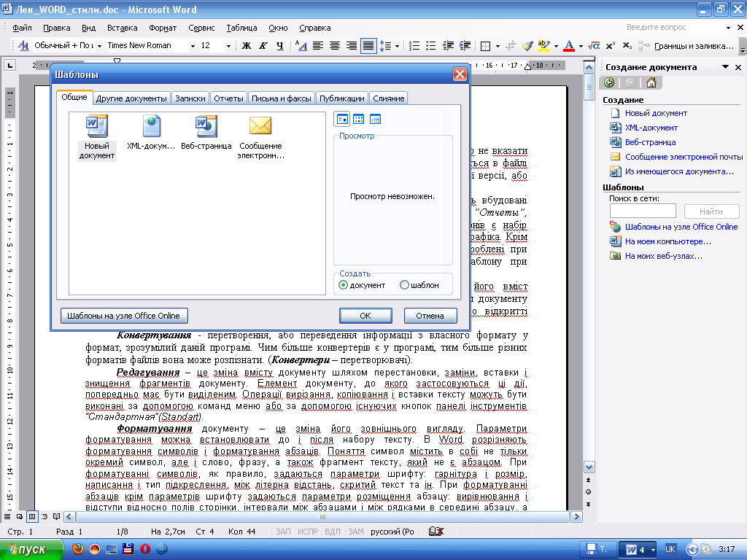Select the XML-документ template icon
The width and height of the screenshot is (747, 560).
pyautogui.click(x=151, y=133)
